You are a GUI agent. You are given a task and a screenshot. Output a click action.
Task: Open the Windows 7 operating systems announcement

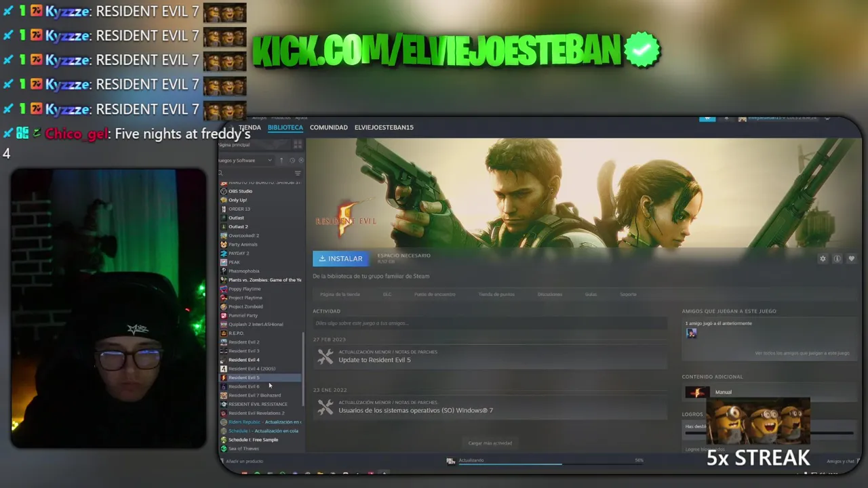416,410
